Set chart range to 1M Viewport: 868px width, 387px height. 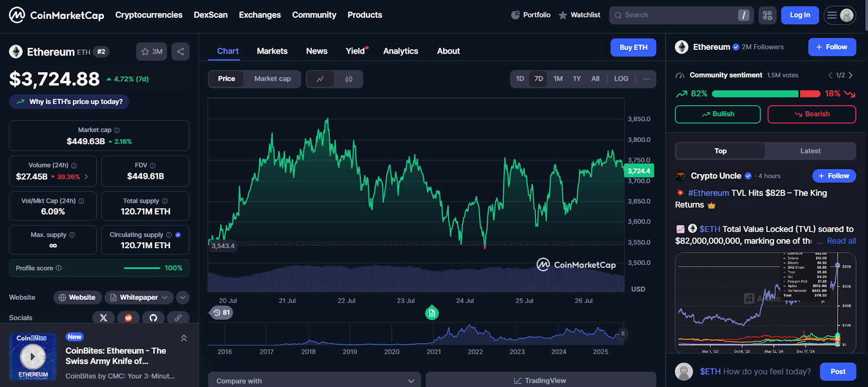pos(558,79)
